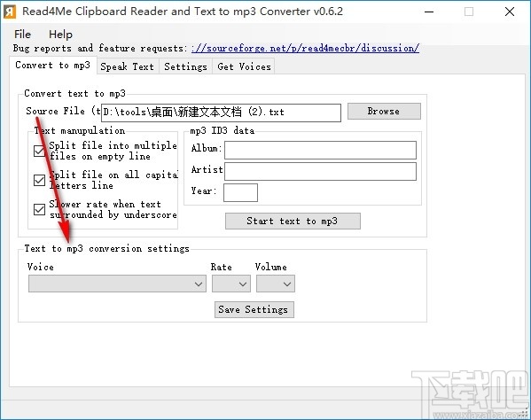531x420 pixels.
Task: Switch to the Get Voices tab
Action: pos(244,66)
